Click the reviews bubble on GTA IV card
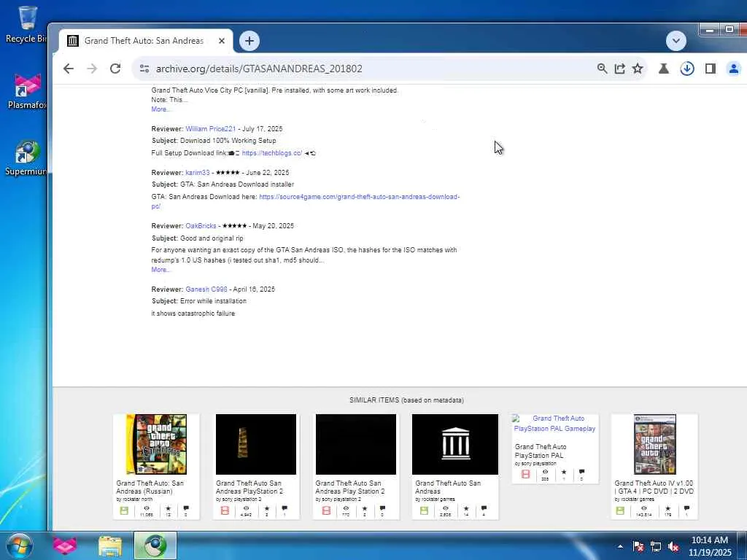The width and height of the screenshot is (747, 560). (x=686, y=508)
